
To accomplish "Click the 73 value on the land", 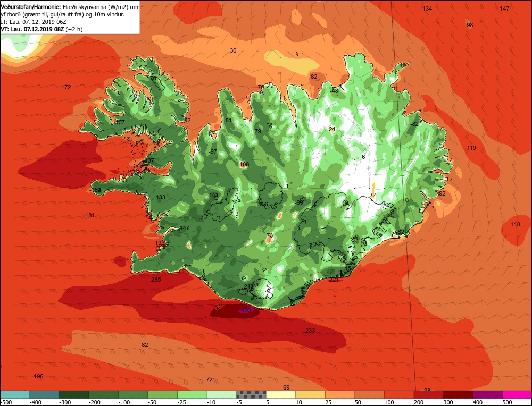I will tap(270, 235).
